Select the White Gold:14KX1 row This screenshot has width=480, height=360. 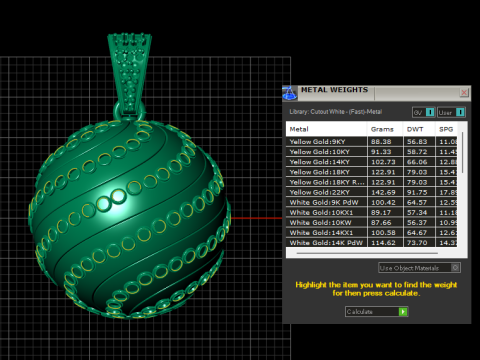click(371, 233)
